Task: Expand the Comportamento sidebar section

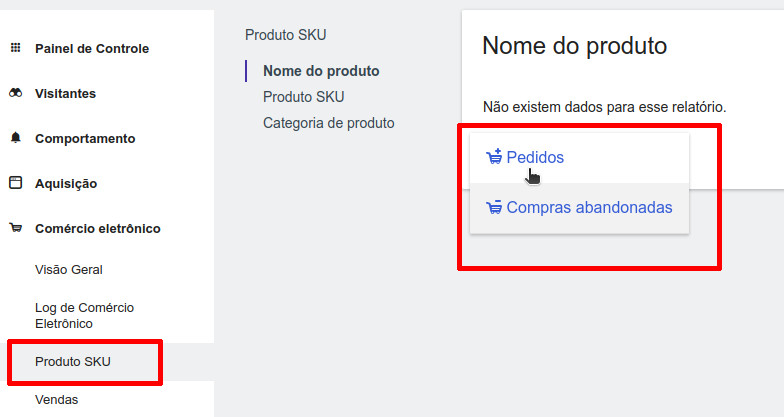Action: point(84,138)
